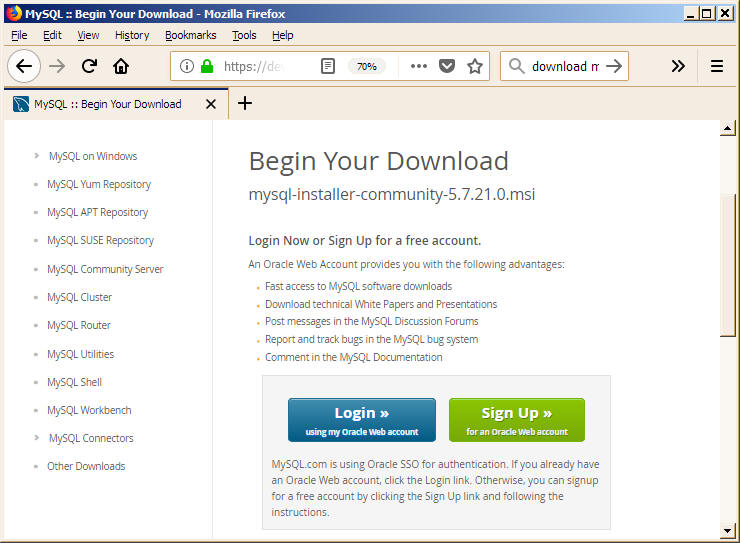Open MySQL Community Server link

105,269
